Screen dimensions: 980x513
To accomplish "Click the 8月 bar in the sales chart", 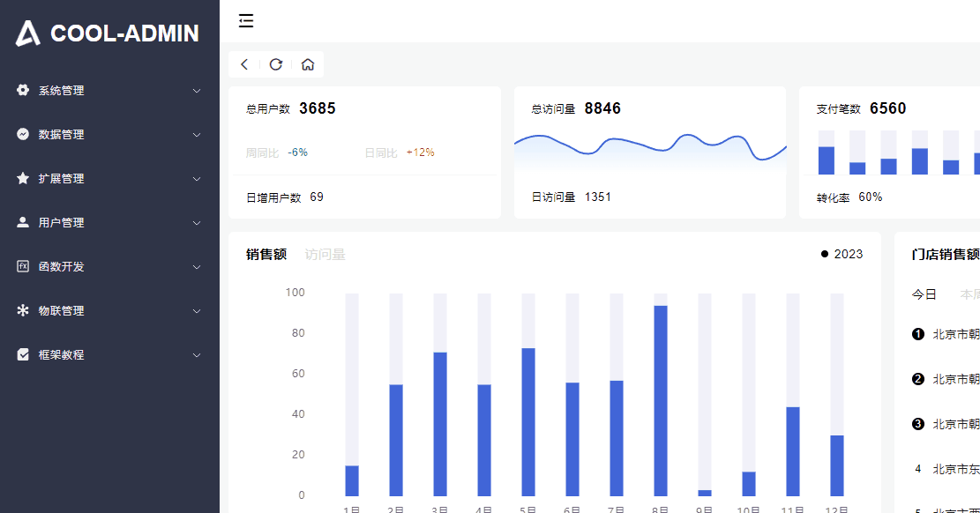I will coord(661,400).
